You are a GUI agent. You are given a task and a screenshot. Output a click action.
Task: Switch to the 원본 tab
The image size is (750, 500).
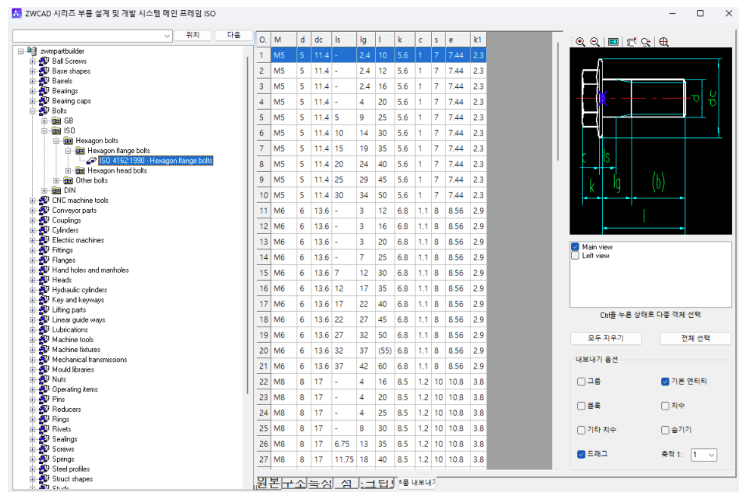tap(268, 483)
